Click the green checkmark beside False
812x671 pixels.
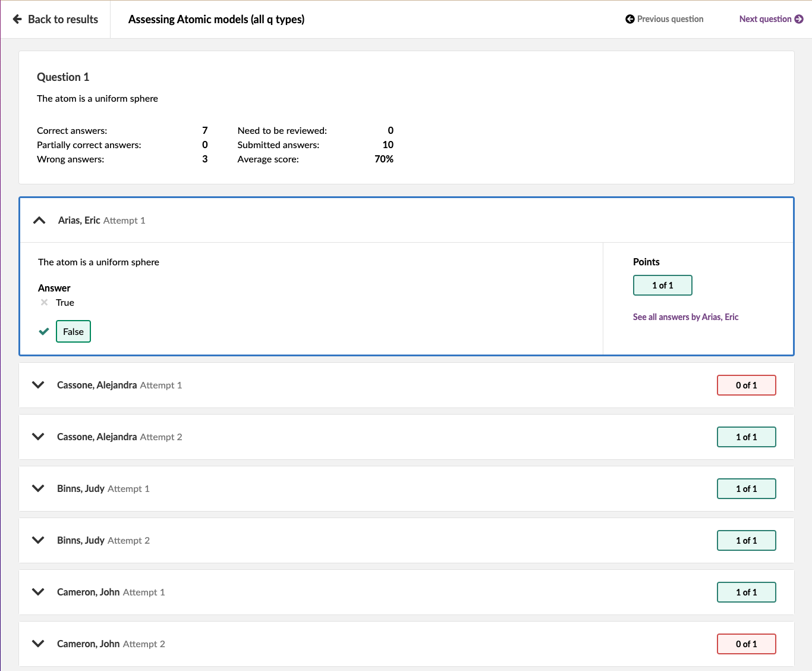pyautogui.click(x=44, y=331)
